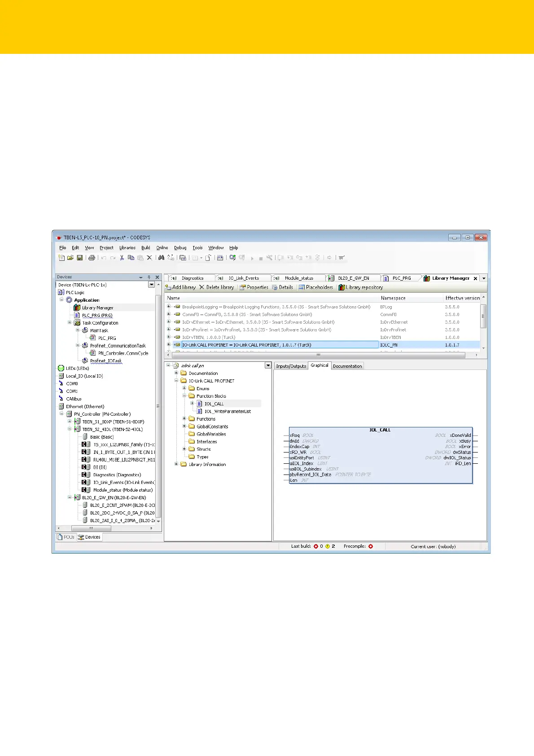Screen dimensions: 534x756
Task: Select the Ethernet (Ethernet) tree item
Action: coord(85,406)
